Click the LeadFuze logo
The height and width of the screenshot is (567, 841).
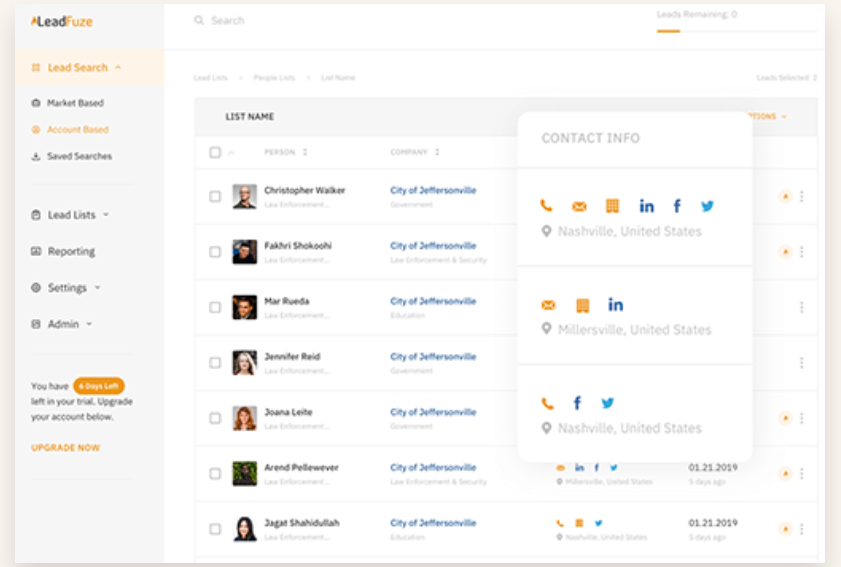(x=62, y=21)
